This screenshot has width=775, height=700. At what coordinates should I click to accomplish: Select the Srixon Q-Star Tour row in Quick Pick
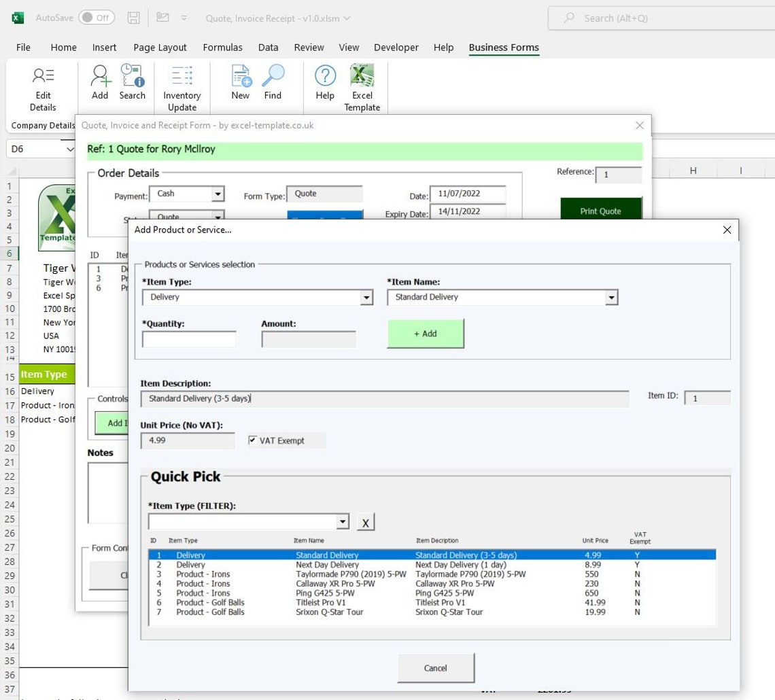[x=340, y=612]
